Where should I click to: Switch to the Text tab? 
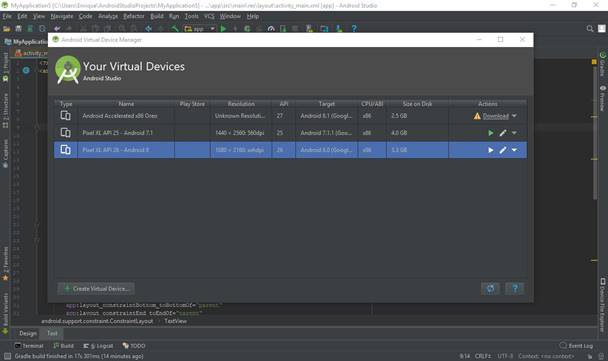pyautogui.click(x=52, y=333)
